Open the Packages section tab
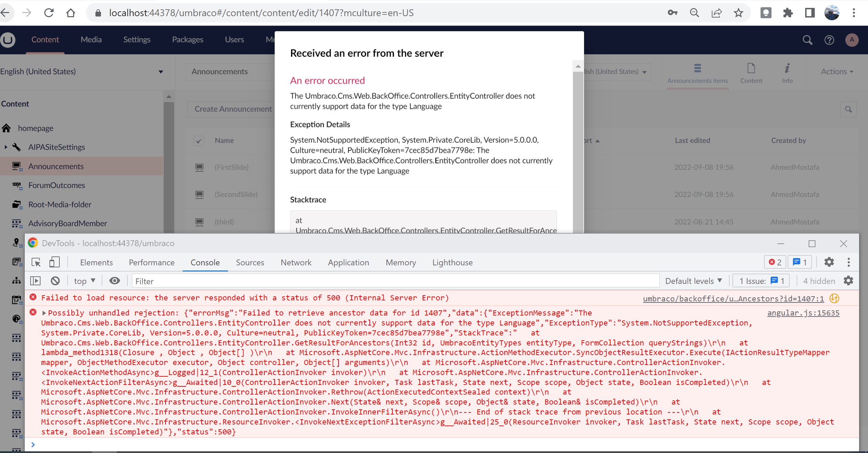This screenshot has width=868, height=453. [187, 40]
